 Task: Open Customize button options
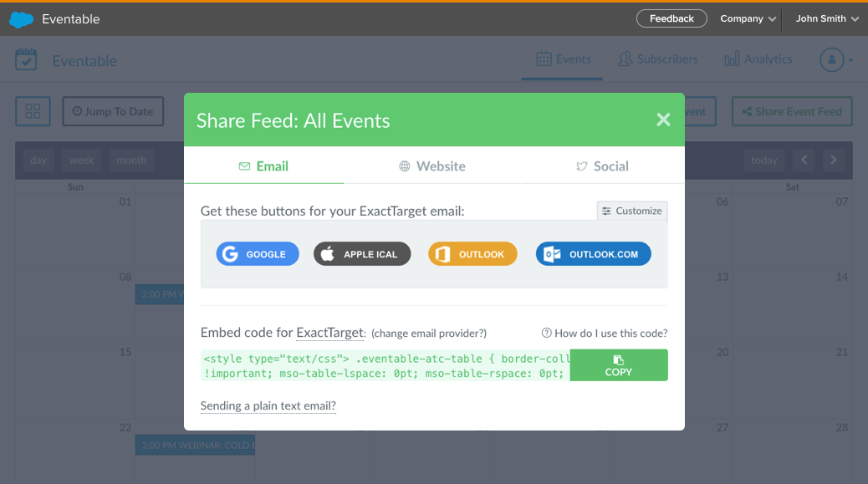632,211
